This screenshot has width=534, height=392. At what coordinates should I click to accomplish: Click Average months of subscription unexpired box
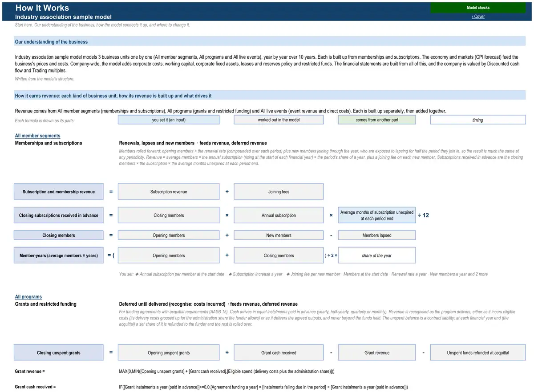[x=377, y=215]
